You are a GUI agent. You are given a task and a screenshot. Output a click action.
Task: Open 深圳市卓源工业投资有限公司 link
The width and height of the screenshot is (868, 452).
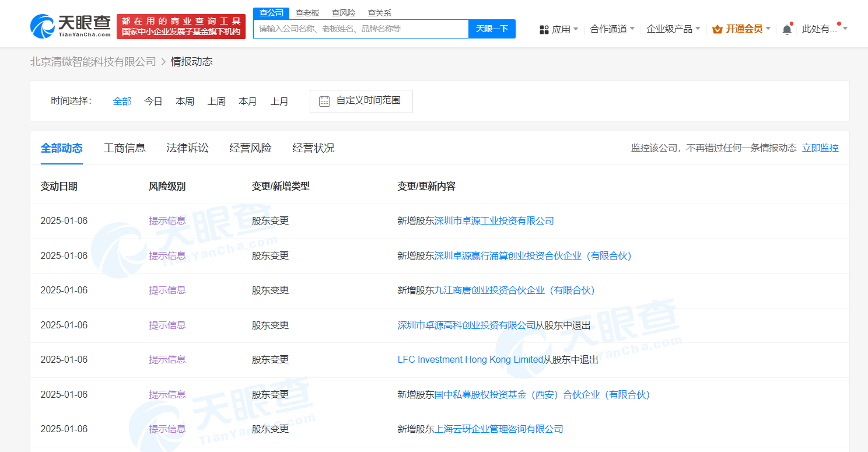tap(494, 221)
